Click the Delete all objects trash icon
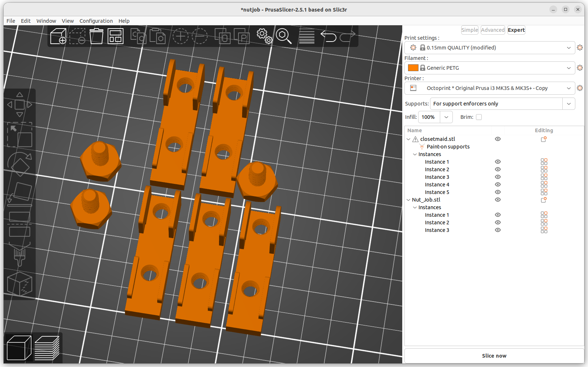The width and height of the screenshot is (588, 367). point(96,36)
